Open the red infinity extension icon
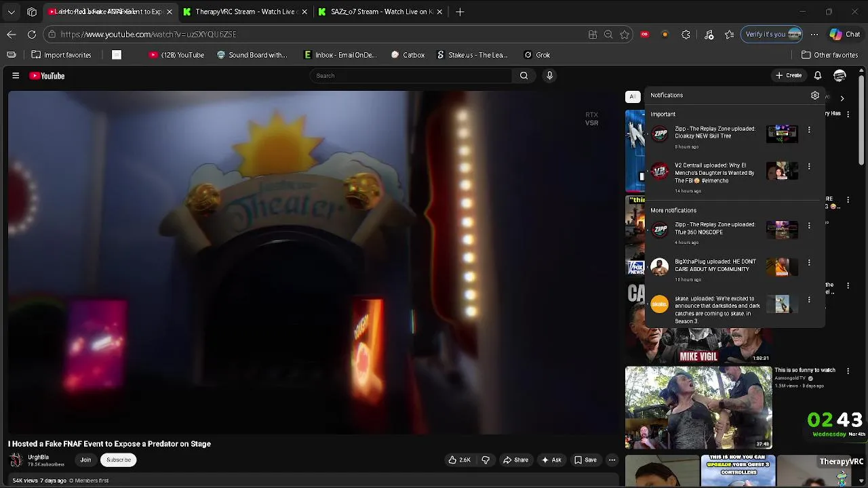868x488 pixels. tap(645, 35)
